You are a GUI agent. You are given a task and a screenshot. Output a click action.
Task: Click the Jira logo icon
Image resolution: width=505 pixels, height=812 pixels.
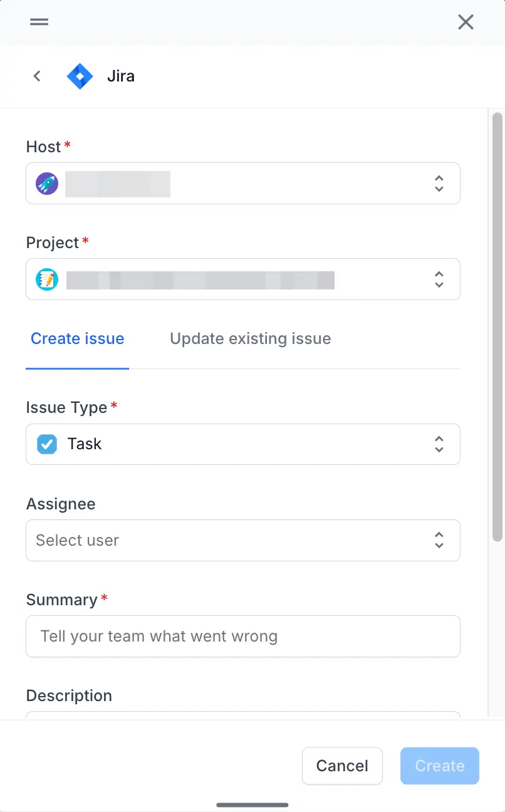click(80, 76)
